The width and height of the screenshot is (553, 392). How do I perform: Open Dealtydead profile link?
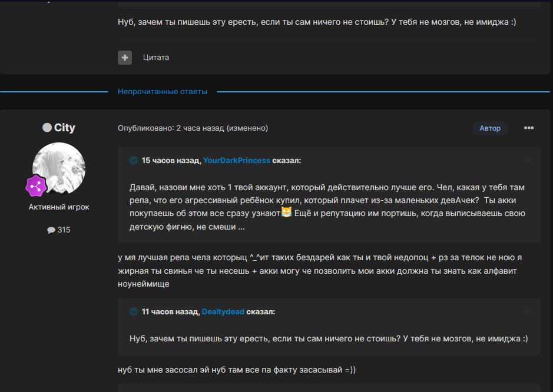(x=223, y=312)
